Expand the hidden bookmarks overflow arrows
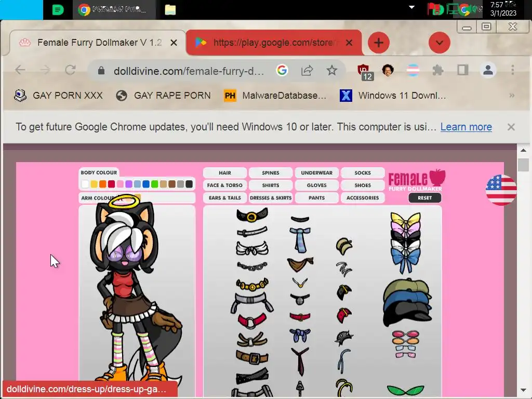Viewport: 532px width, 399px height. 512,96
